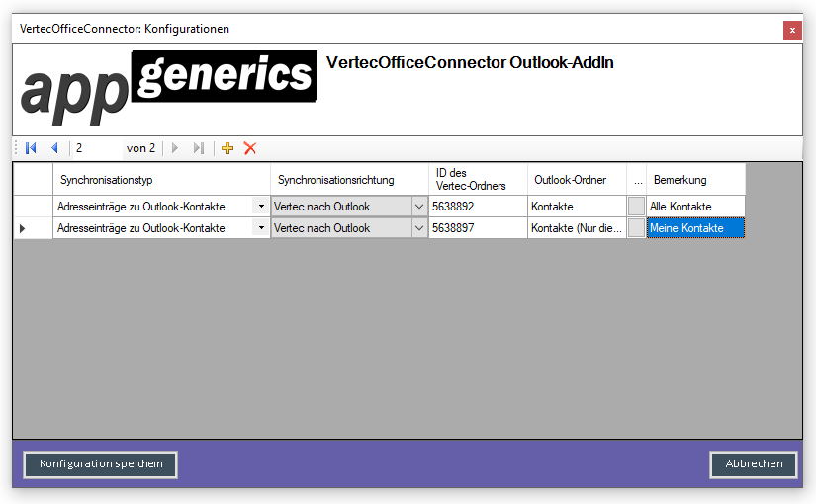This screenshot has height=504, width=816.
Task: Select Vertec folder ID 5638897 cell
Action: pos(478,228)
